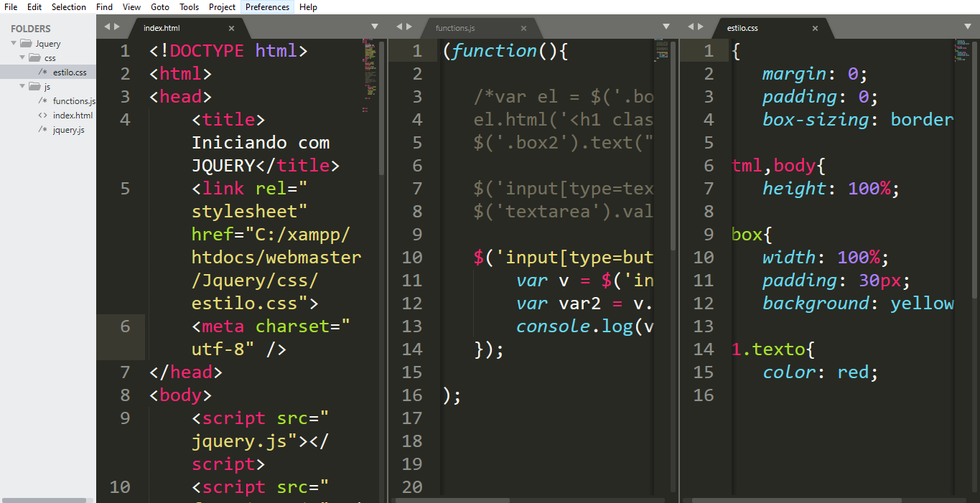Screen dimensions: 980x503
Task: Open the View menu
Action: pos(131,7)
